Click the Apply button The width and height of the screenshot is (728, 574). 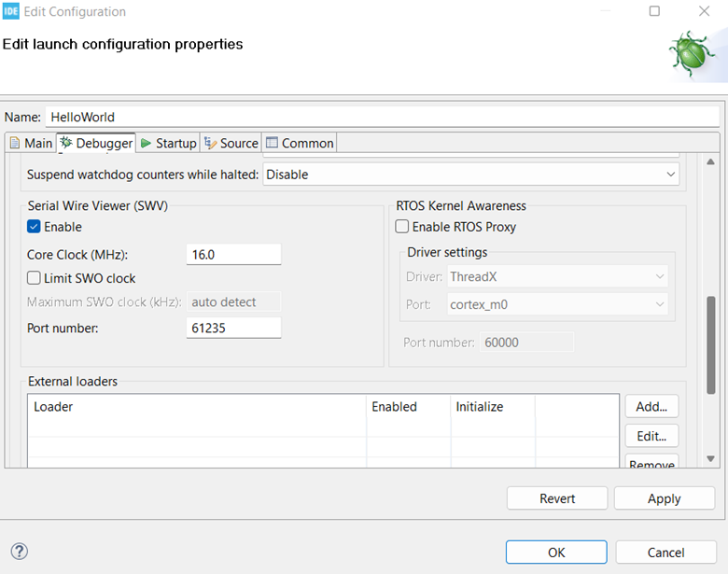[x=664, y=498]
